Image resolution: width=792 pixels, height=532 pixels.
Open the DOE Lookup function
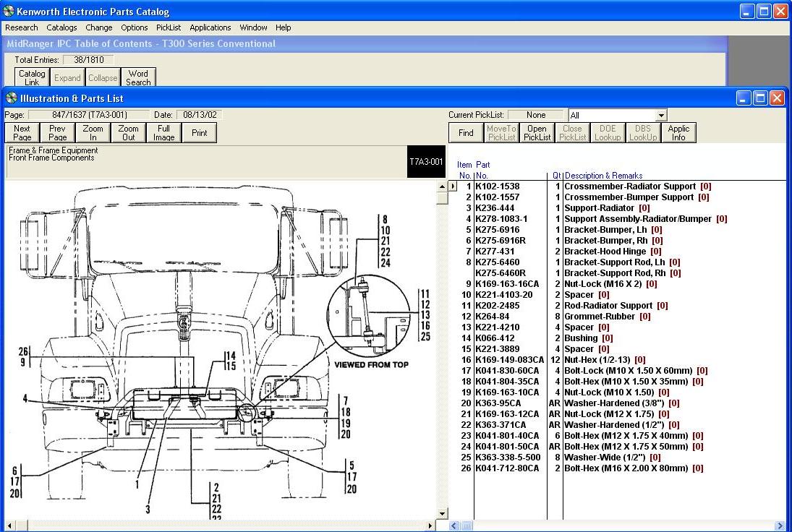coord(608,132)
